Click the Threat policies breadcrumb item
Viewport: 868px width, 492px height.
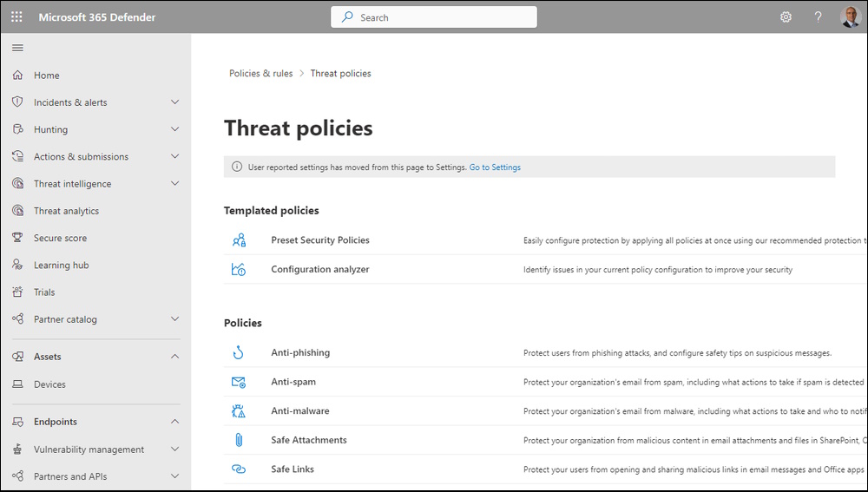(340, 73)
